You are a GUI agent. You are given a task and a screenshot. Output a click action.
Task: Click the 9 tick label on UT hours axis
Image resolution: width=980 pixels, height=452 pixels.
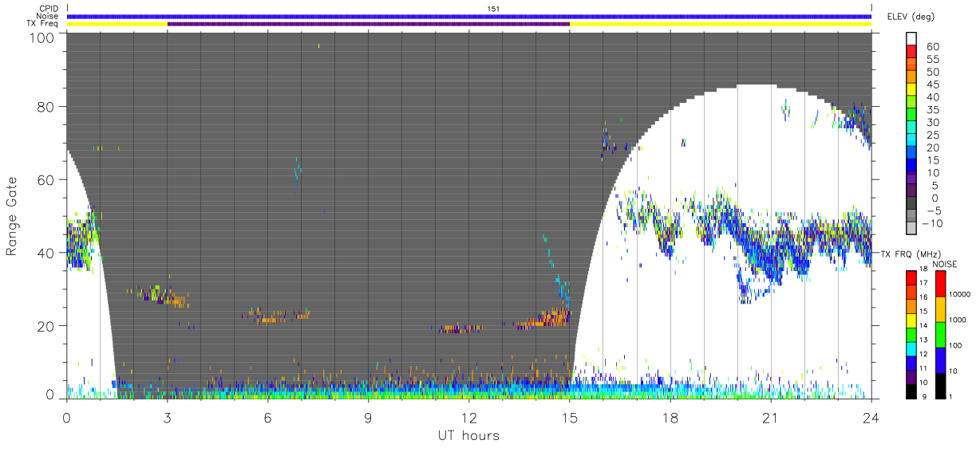[x=369, y=417]
